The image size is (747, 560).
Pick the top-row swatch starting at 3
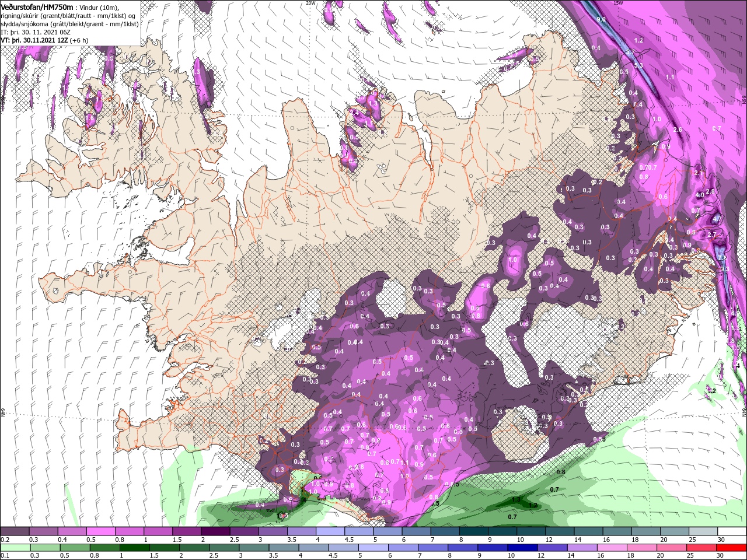(x=273, y=531)
